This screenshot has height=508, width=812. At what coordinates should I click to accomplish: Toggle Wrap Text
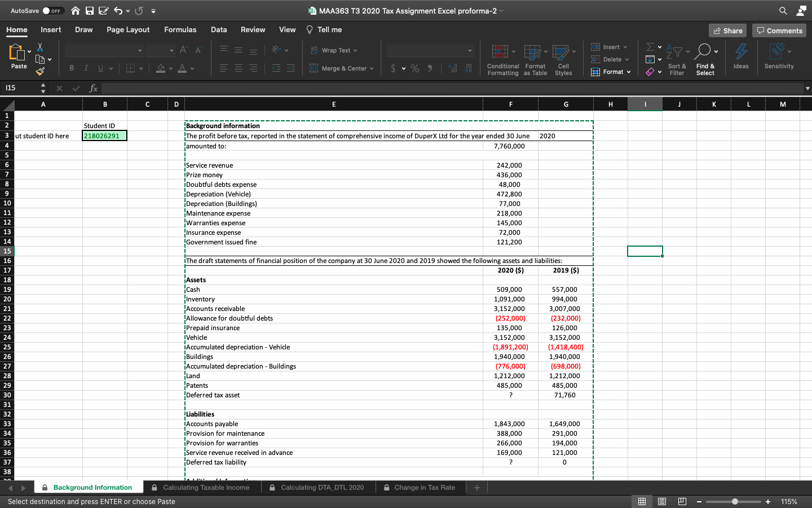[x=334, y=50]
